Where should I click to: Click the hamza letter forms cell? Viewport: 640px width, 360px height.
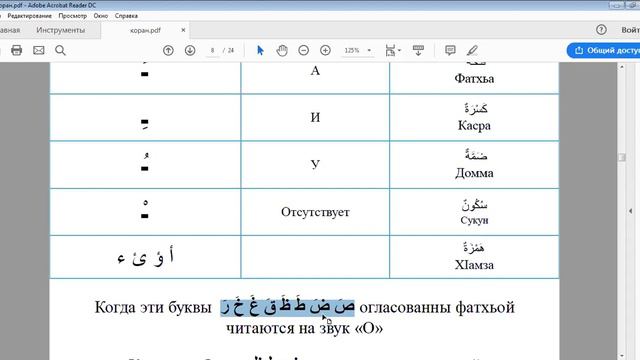tap(145, 257)
